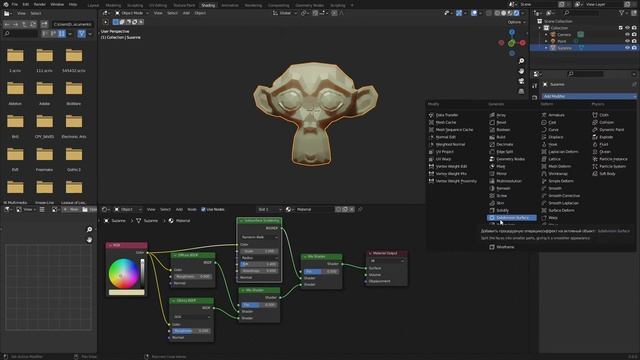The image size is (640, 360).
Task: Add the Mirror modifier
Action: (501, 174)
